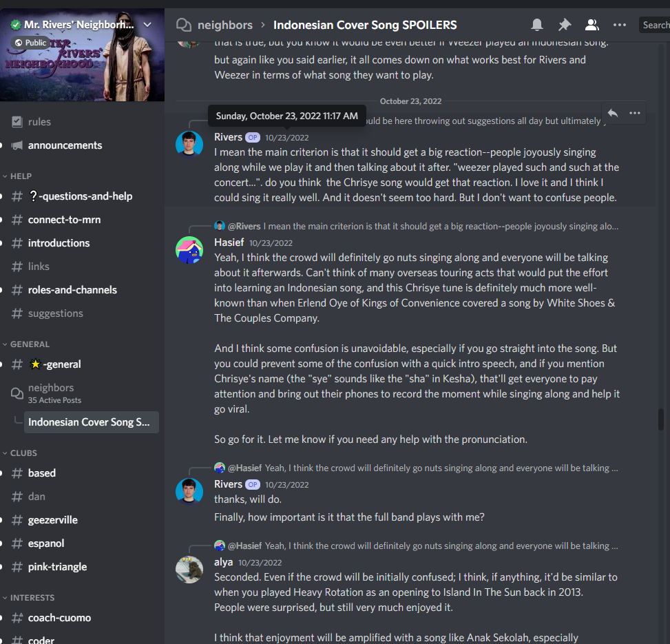Expand Mr. Rivers' Neighborhood server dropdown
This screenshot has width=670, height=644.
pyautogui.click(x=147, y=25)
